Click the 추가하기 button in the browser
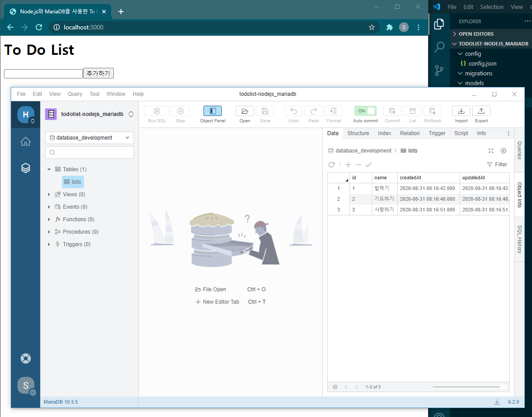 pos(98,73)
